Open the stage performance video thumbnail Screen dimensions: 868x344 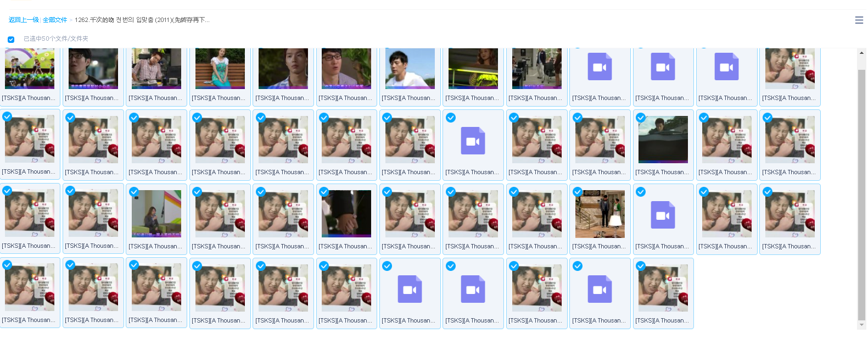[30, 69]
